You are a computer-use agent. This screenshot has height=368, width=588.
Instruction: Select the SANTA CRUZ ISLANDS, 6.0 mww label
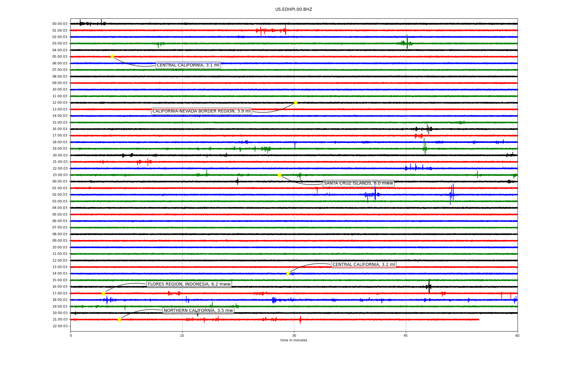coord(358,183)
